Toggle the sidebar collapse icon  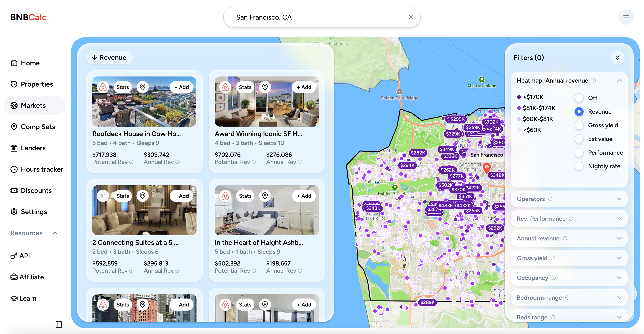click(59, 324)
